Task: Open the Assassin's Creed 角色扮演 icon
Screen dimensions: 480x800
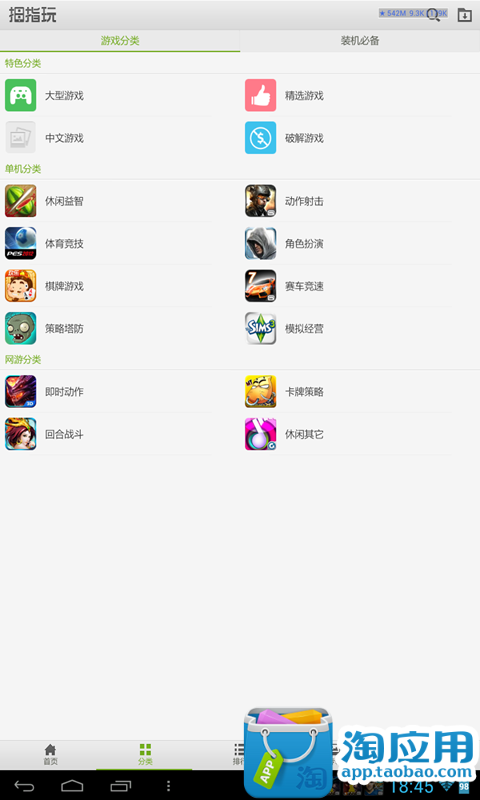Action: (260, 243)
